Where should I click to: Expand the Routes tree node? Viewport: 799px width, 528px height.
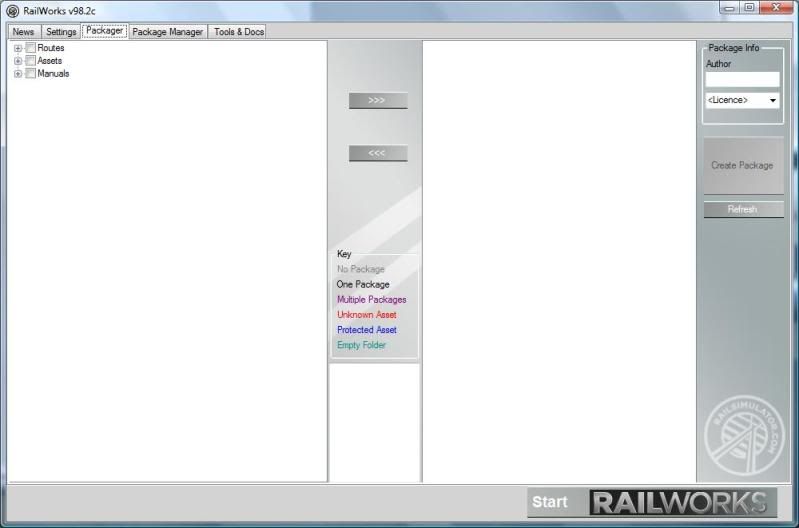pos(18,48)
